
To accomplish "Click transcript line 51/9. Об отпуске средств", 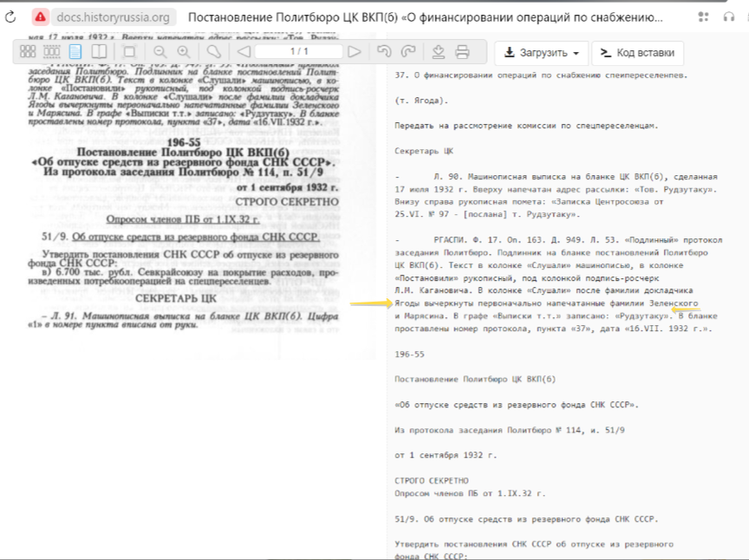I will 526,519.
